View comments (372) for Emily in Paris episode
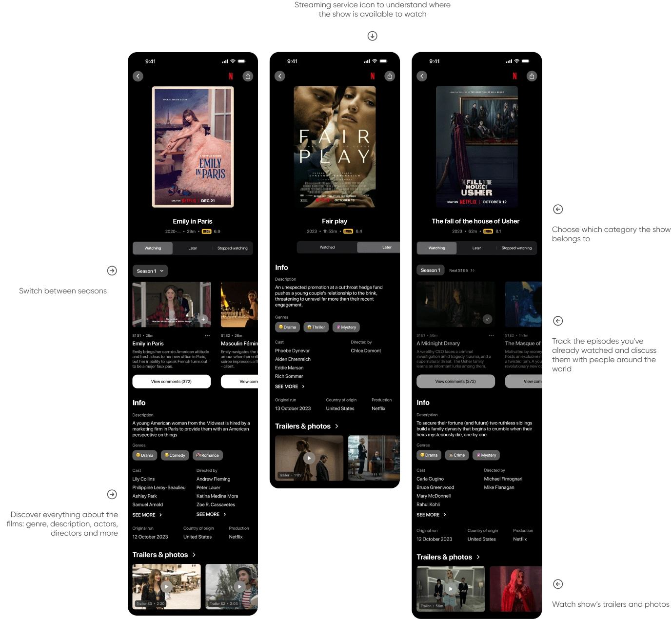The image size is (672, 619). pos(172,382)
